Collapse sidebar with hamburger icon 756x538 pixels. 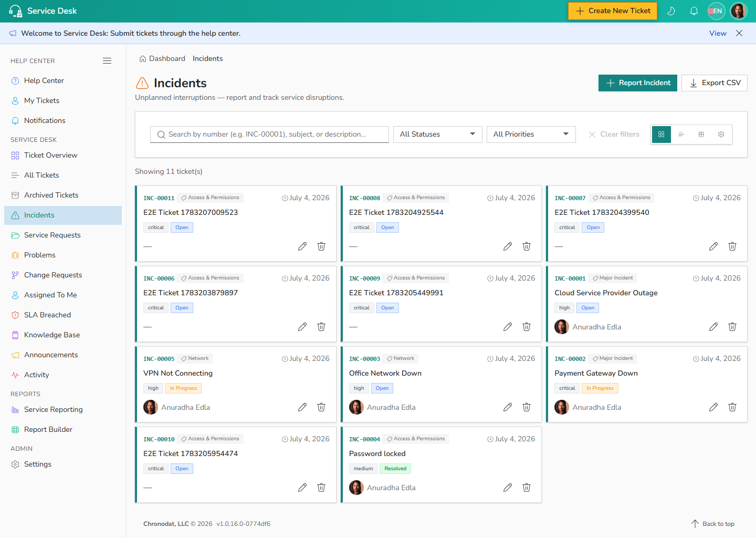[x=107, y=61]
